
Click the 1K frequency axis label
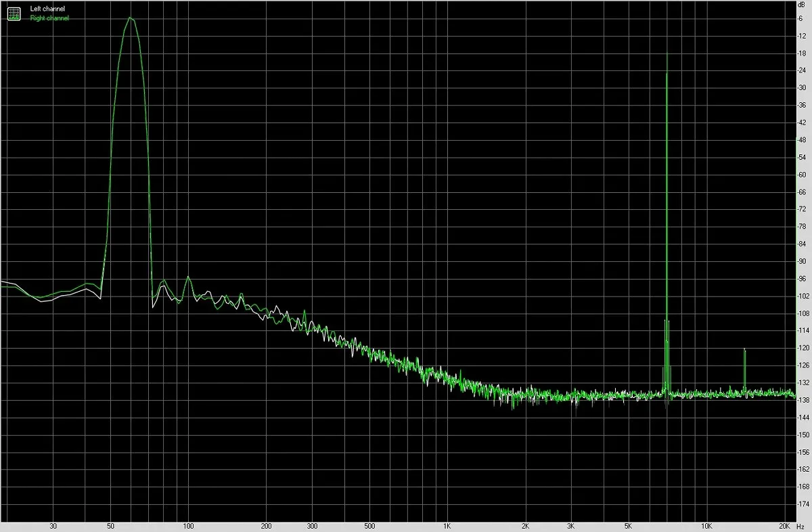[x=447, y=526]
